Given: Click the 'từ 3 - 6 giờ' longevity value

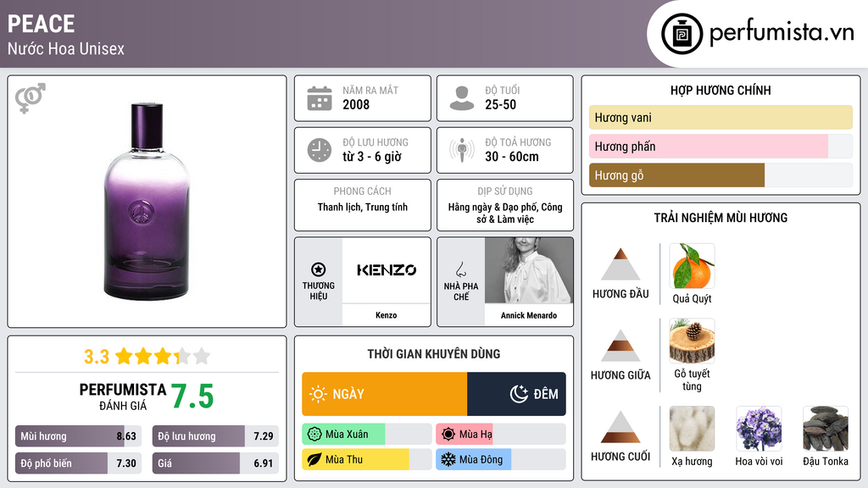Looking at the screenshot, I should click(372, 157).
